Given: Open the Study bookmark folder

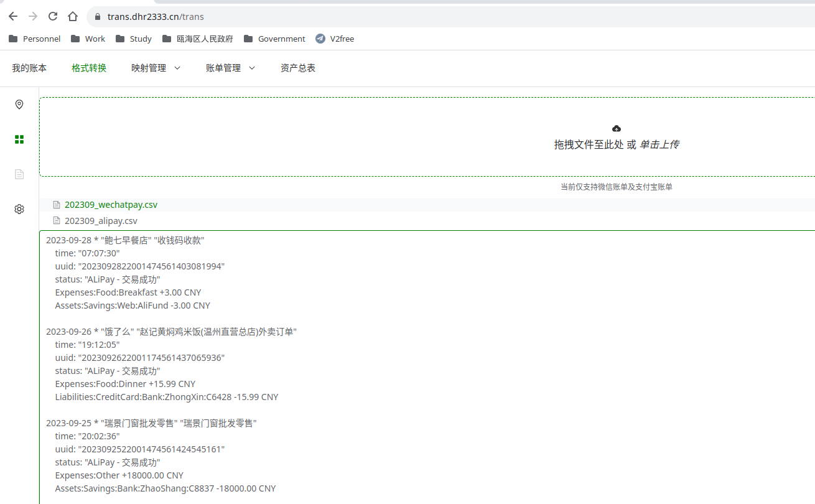Looking at the screenshot, I should coord(133,39).
